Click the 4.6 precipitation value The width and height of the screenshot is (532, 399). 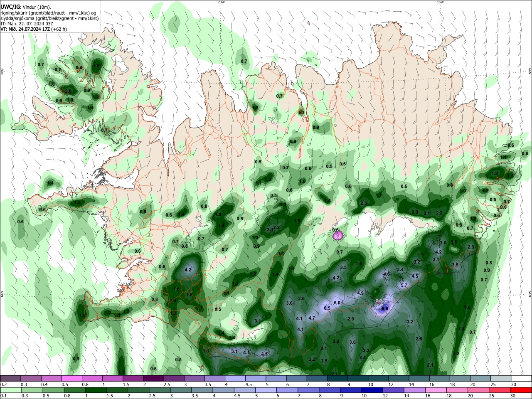pos(387,274)
